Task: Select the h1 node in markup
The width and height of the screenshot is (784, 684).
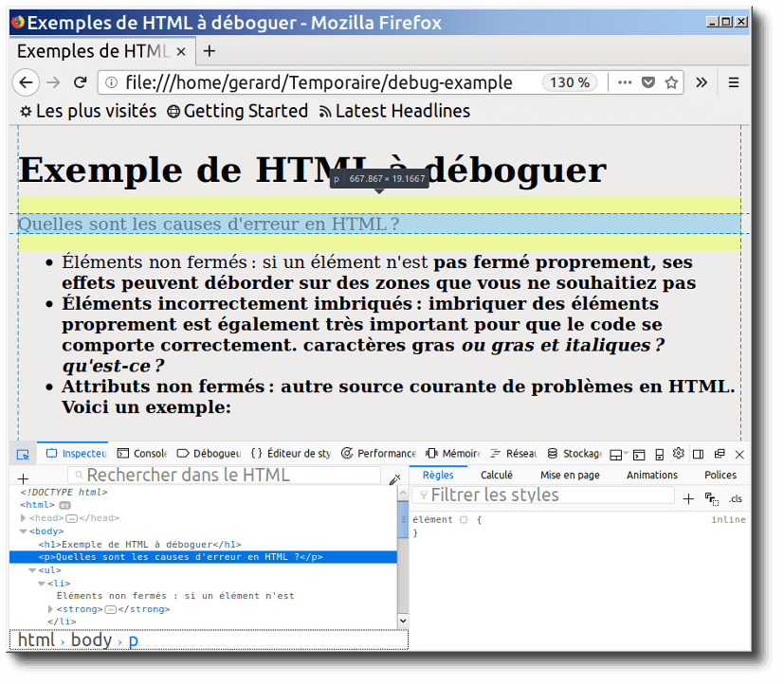Action: [x=140, y=544]
